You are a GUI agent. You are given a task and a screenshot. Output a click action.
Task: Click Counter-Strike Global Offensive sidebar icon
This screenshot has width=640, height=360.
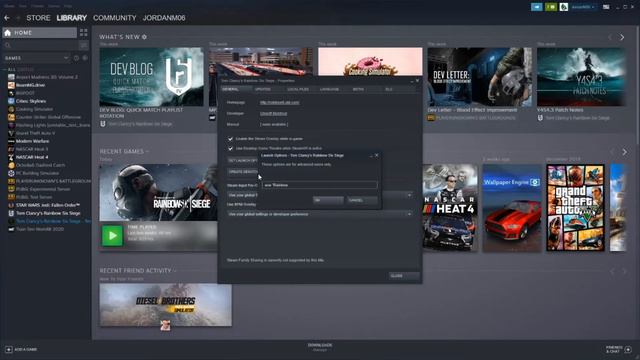(x=11, y=117)
